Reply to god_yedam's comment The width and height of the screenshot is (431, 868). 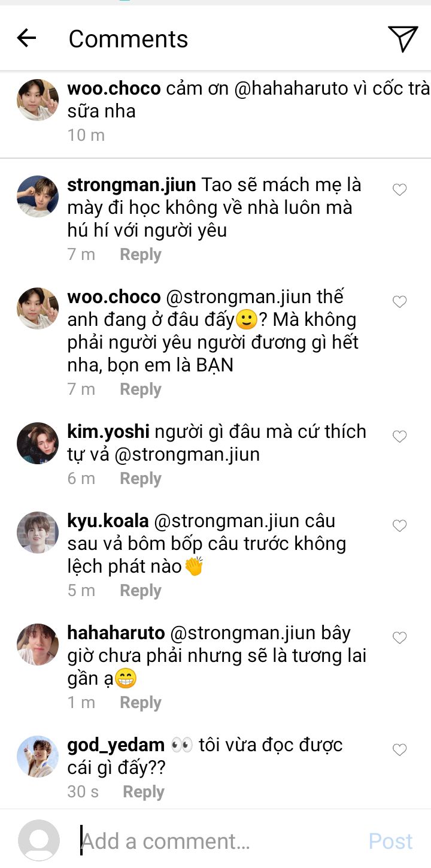click(x=144, y=792)
